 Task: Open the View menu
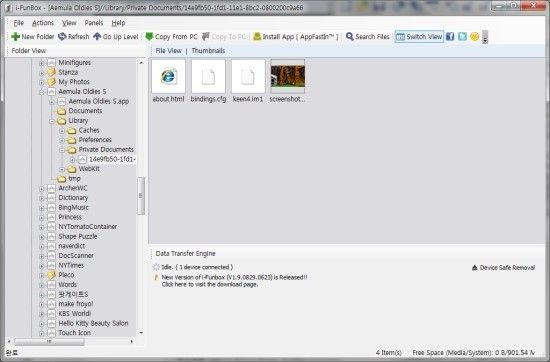point(69,23)
